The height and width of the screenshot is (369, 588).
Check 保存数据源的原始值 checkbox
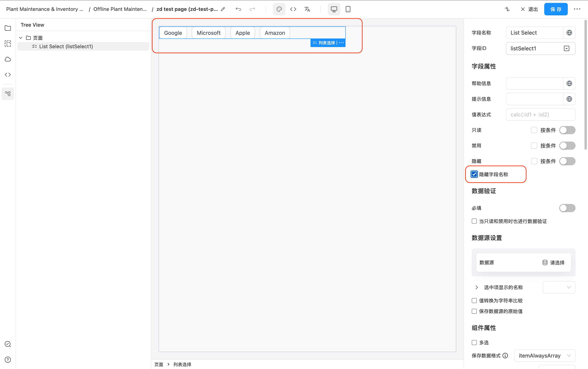[x=474, y=311]
